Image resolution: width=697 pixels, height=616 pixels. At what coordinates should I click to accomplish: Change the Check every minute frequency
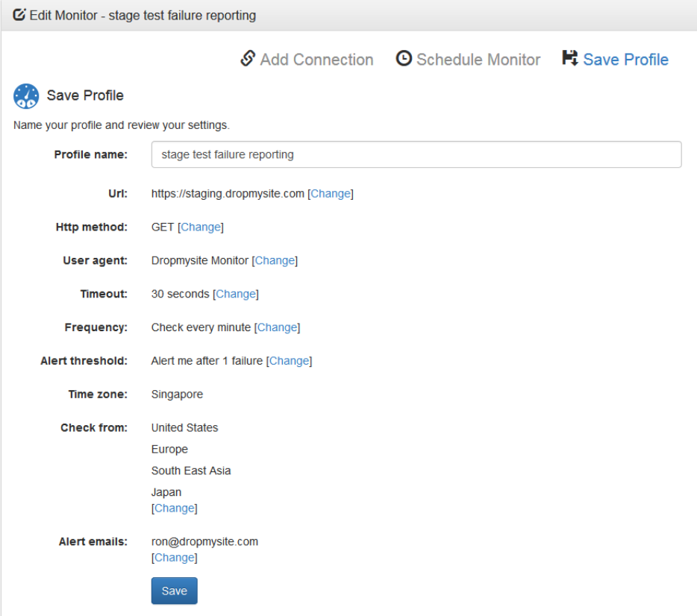[x=278, y=327]
